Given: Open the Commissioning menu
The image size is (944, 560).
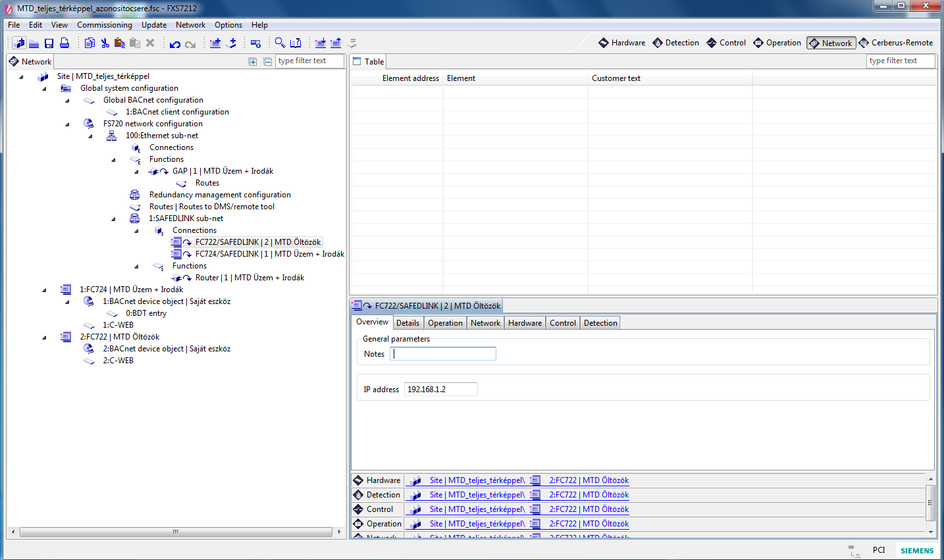Looking at the screenshot, I should 104,25.
